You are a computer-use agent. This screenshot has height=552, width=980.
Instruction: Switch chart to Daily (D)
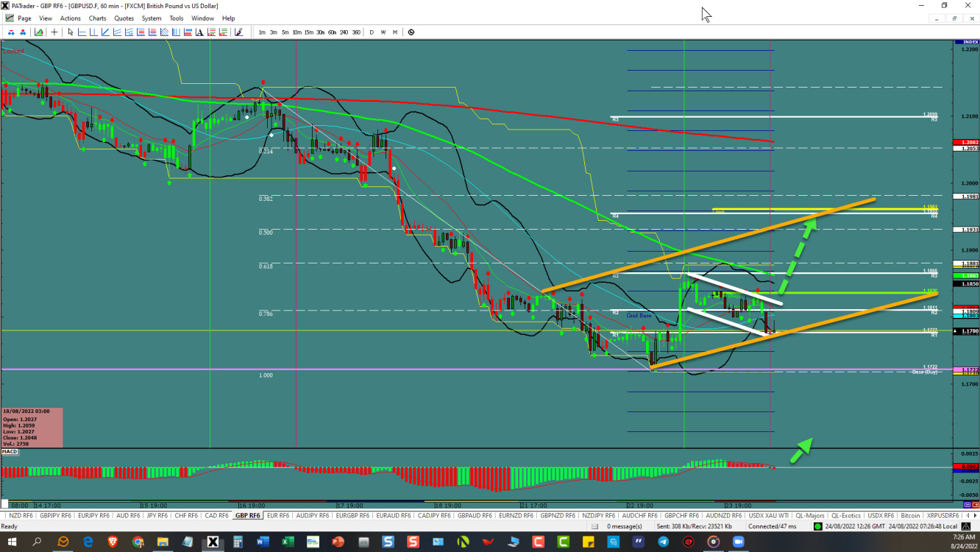click(x=372, y=32)
